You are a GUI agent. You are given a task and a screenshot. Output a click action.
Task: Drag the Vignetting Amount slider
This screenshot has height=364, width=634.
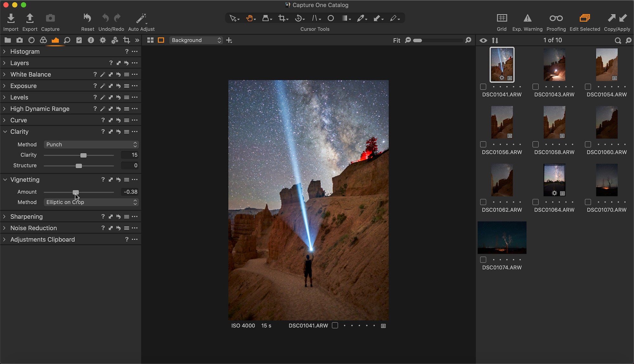76,192
